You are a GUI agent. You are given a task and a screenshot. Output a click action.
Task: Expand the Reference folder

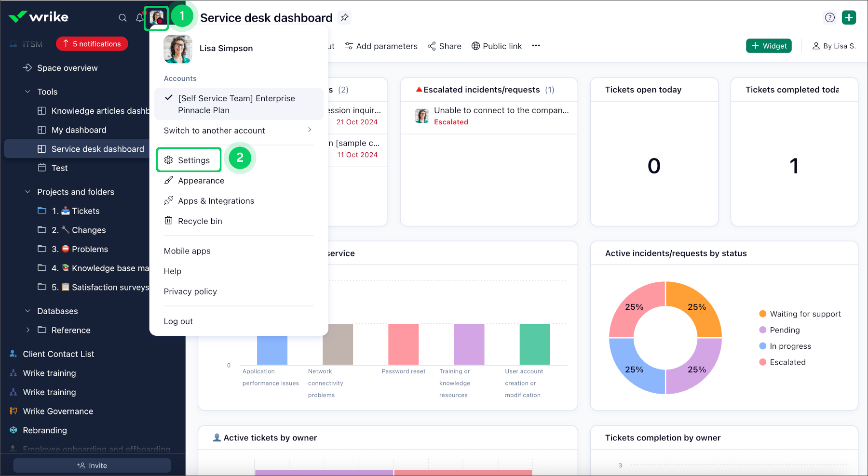tap(27, 330)
